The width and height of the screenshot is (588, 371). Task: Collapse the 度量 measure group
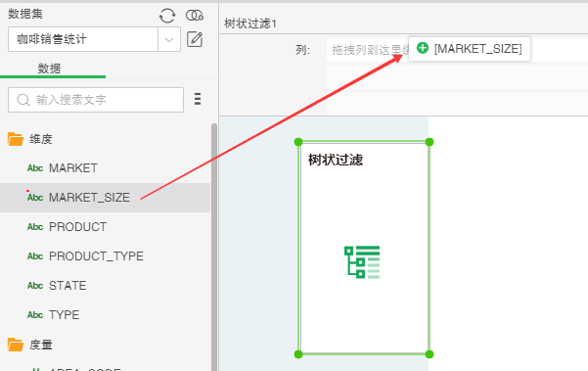click(x=41, y=345)
